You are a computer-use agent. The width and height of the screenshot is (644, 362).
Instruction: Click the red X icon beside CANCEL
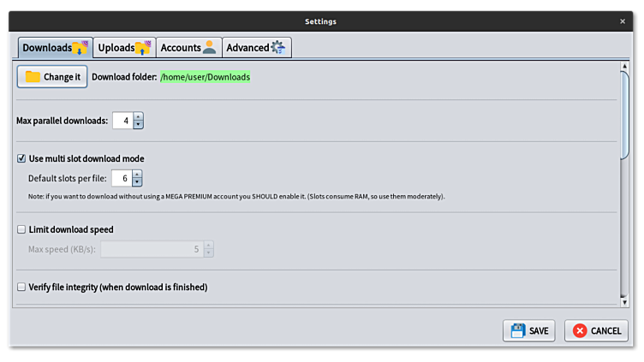[580, 330]
